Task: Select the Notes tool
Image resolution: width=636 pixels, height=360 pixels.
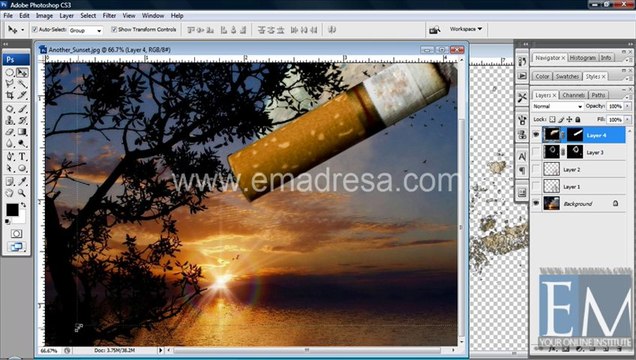Action: pos(10,181)
